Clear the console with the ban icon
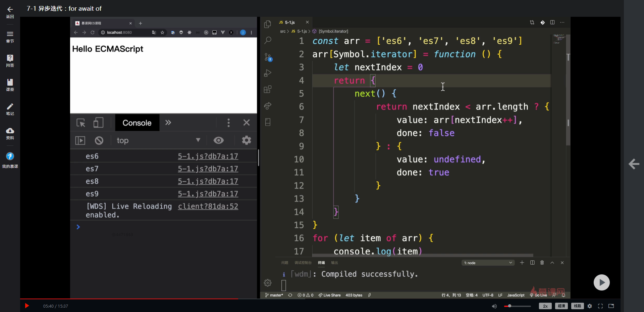This screenshot has width=644, height=312. point(99,140)
